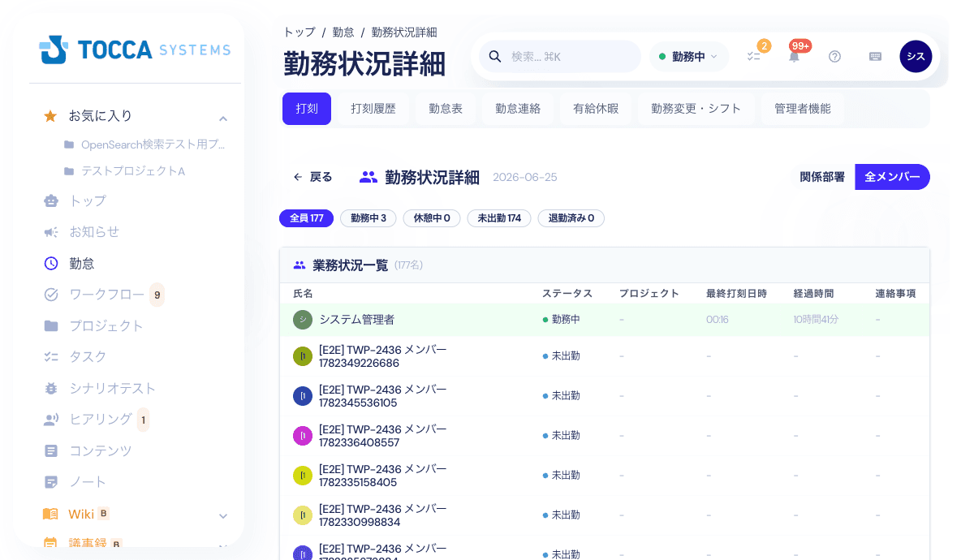Click the avatar of システム管理者
The width and height of the screenshot is (974, 560).
(303, 320)
